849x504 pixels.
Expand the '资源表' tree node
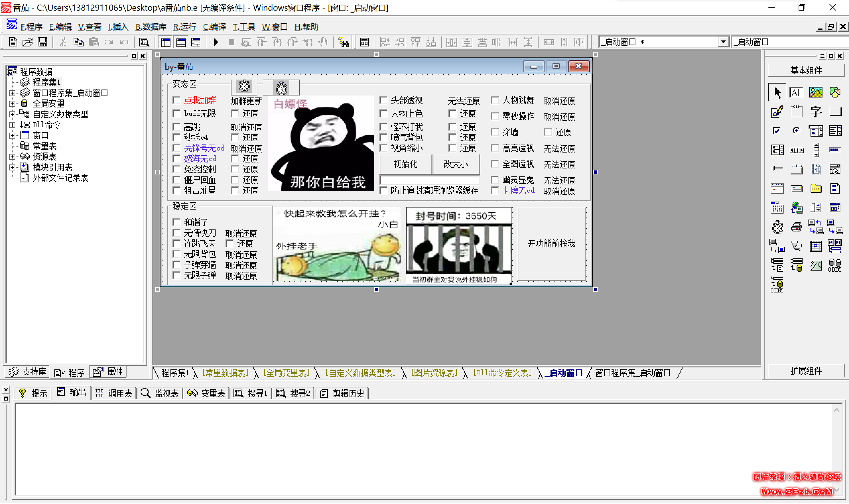(x=12, y=157)
